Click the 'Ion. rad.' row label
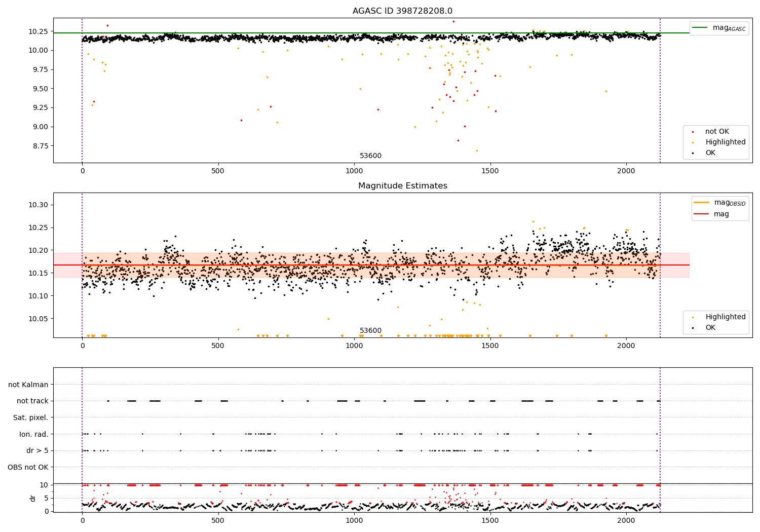Screen dimensions: 760x532 (34, 434)
